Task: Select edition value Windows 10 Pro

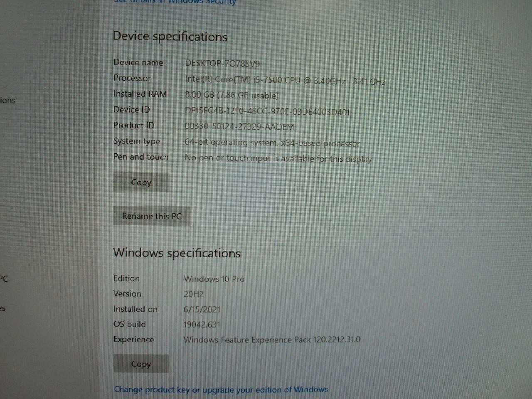Action: (214, 279)
